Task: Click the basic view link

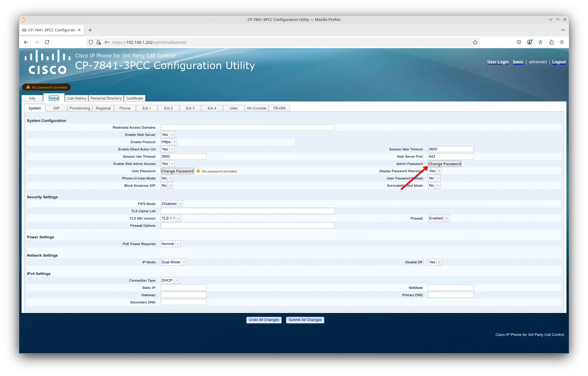Action: tap(518, 62)
